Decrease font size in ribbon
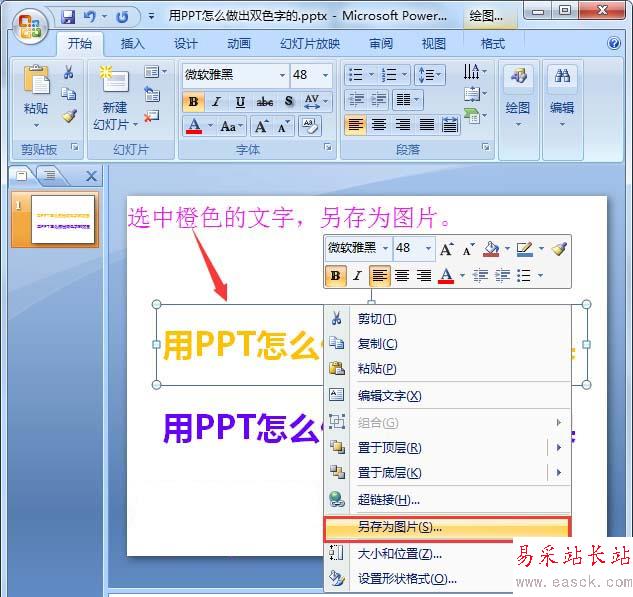 pos(283,126)
